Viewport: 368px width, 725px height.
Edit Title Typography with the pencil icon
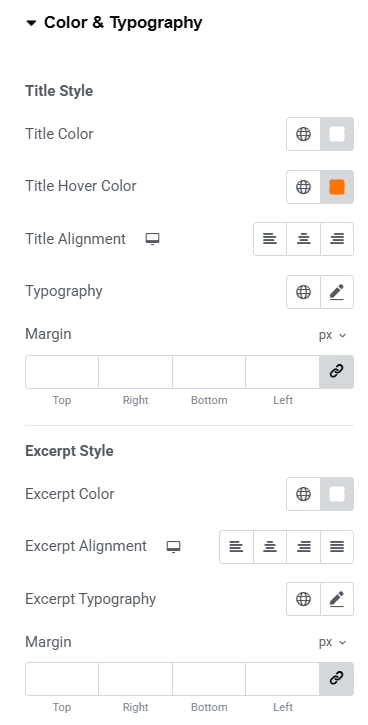(x=337, y=292)
